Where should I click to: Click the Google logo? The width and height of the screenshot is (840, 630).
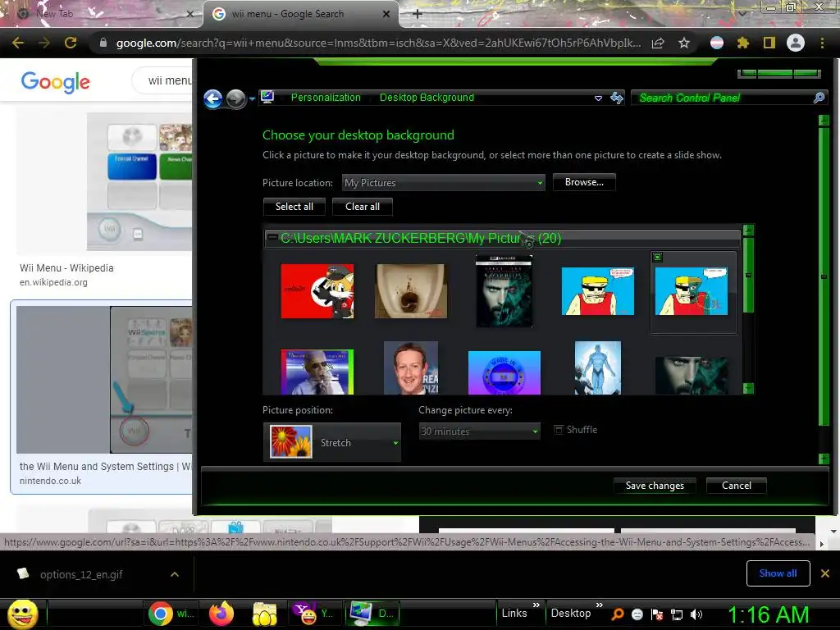[56, 81]
